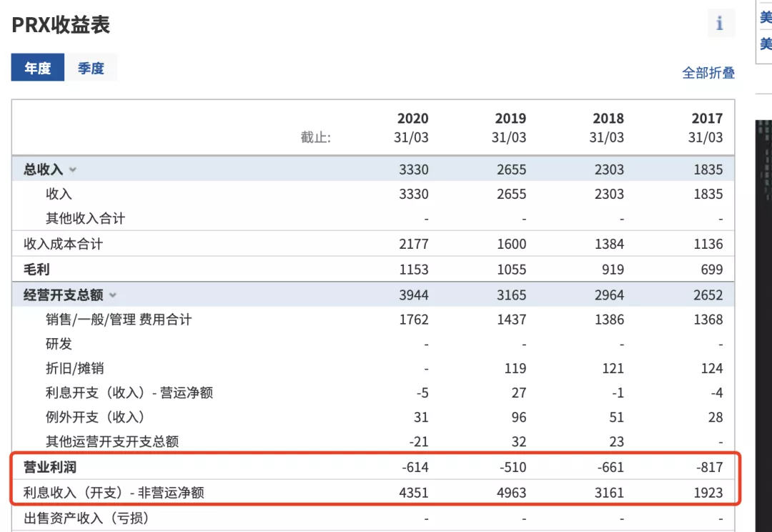Click the 其他收入合计 row label
This screenshot has width=772, height=532.
coord(85,218)
